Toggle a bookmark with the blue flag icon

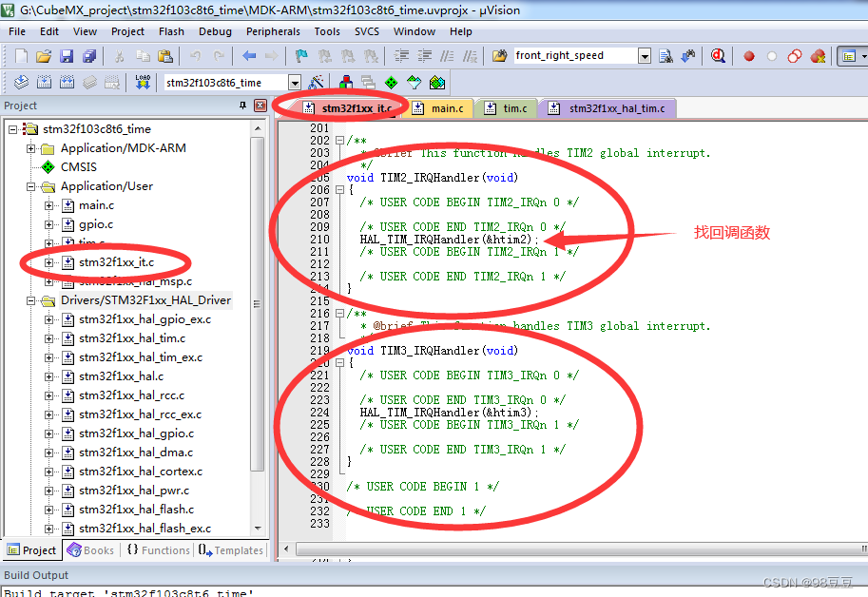pyautogui.click(x=299, y=55)
